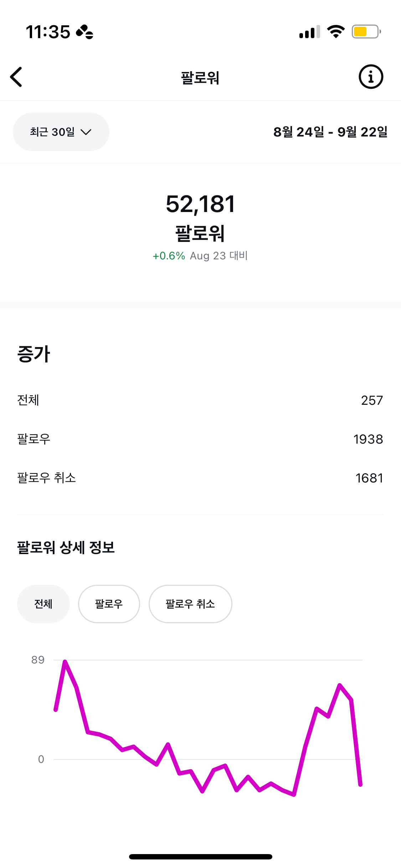Expand the 최근 30일 period dropdown
Image resolution: width=401 pixels, height=868 pixels.
pyautogui.click(x=61, y=132)
